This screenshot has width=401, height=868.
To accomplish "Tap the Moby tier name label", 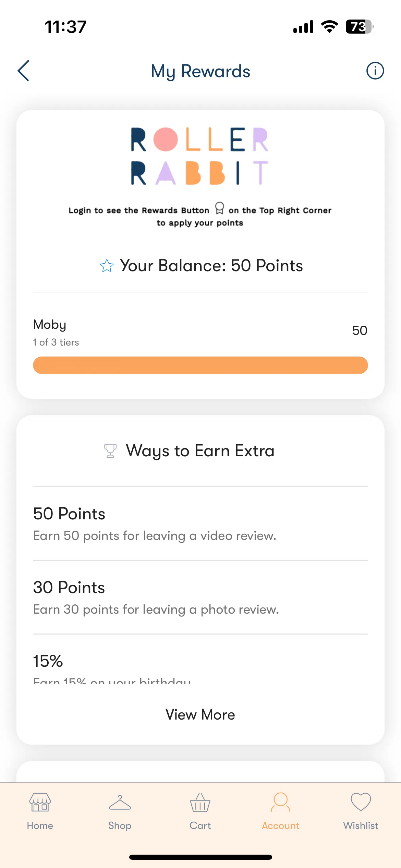I will click(x=50, y=325).
